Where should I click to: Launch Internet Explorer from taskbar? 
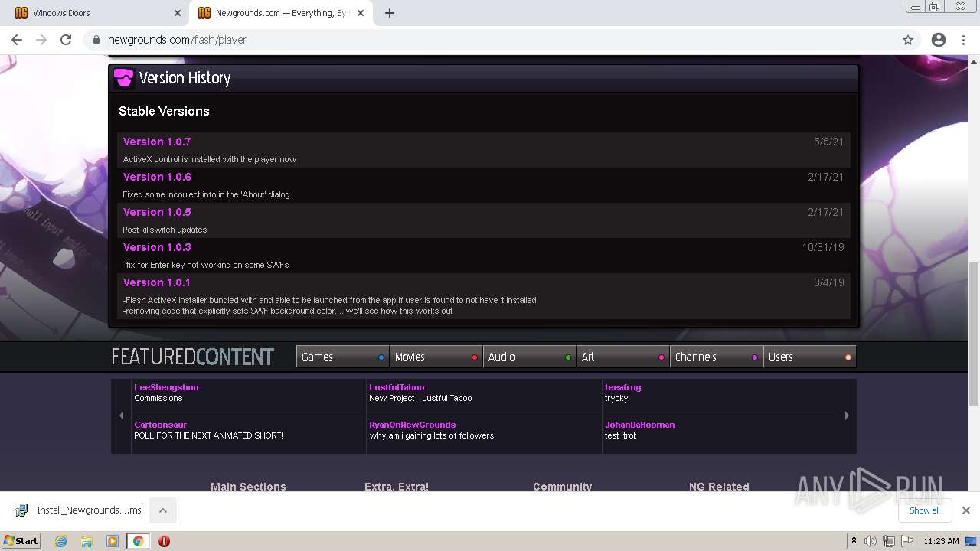point(61,541)
